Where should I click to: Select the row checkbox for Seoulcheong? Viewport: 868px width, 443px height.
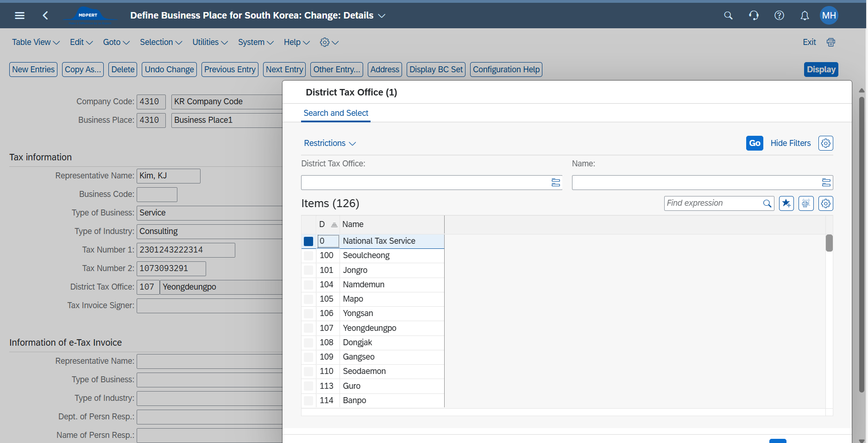point(308,256)
